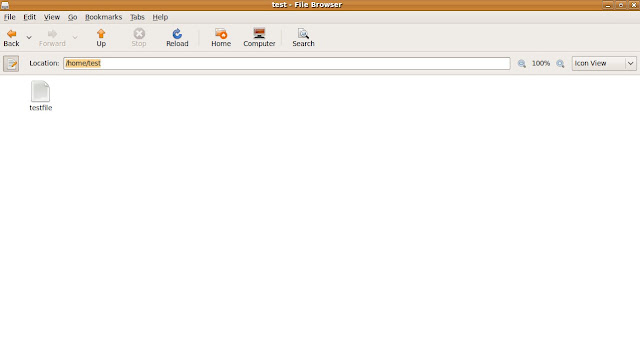
Task: Reset zoom via the 100% label
Action: pos(541,64)
